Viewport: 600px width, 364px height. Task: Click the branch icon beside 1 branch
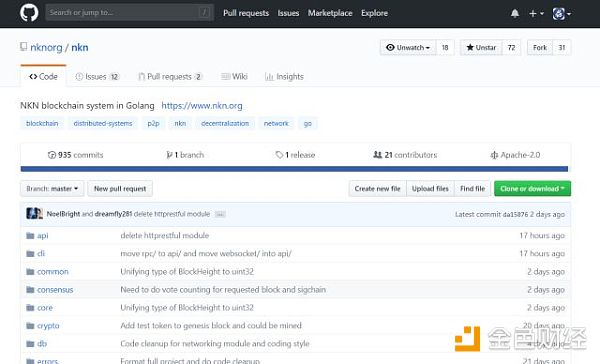click(169, 155)
